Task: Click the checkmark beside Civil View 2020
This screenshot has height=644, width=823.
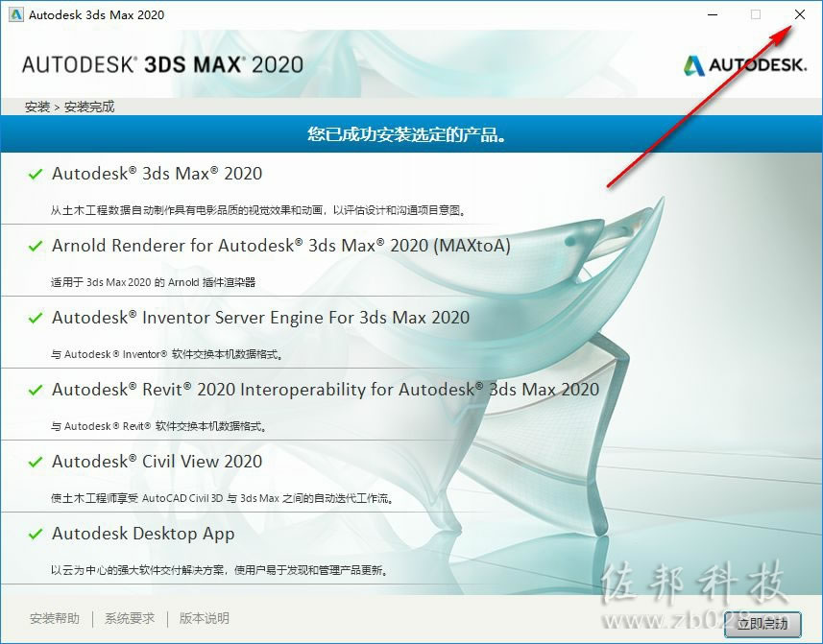Action: pos(36,462)
